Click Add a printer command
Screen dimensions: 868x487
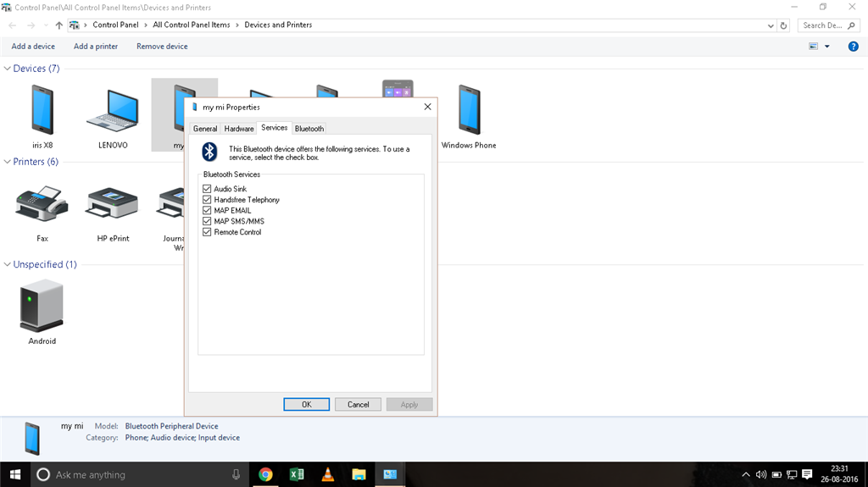(96, 47)
